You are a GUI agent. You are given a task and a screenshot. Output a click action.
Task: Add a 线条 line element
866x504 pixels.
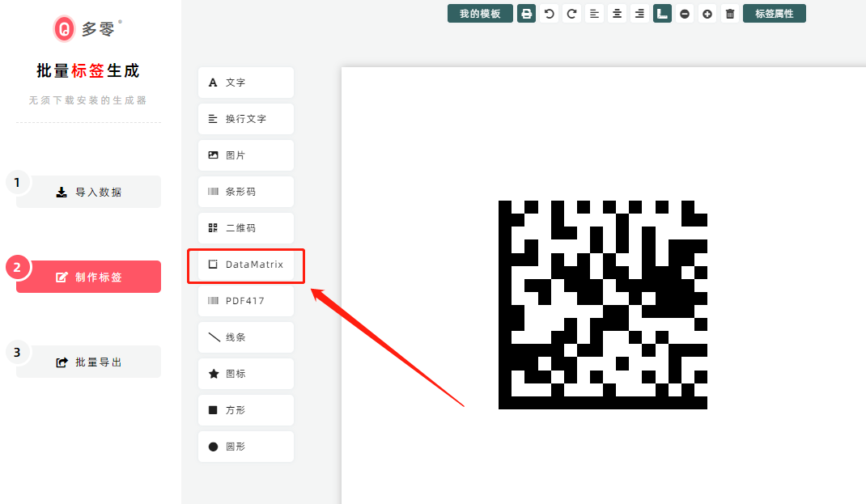click(246, 337)
